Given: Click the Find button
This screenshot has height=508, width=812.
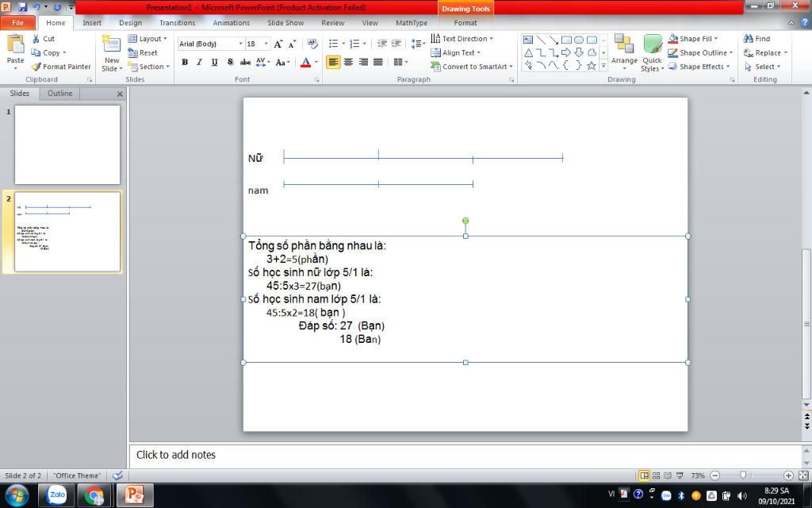Looking at the screenshot, I should coord(756,39).
